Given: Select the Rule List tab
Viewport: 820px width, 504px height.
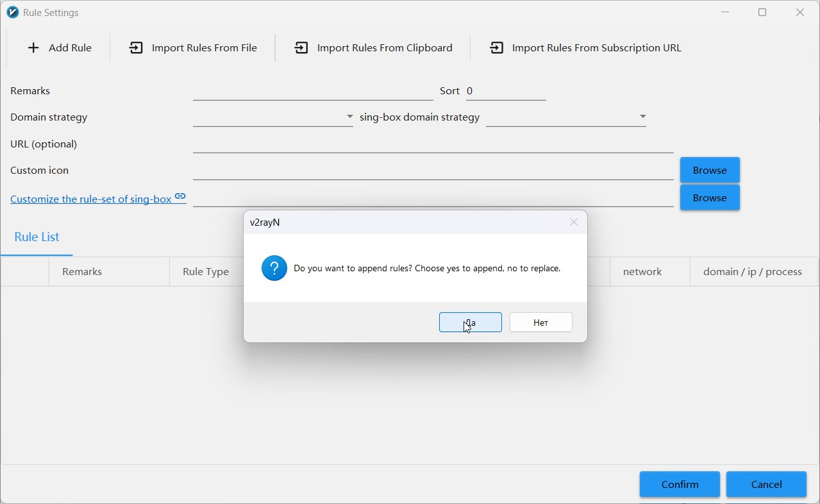Looking at the screenshot, I should pos(37,237).
